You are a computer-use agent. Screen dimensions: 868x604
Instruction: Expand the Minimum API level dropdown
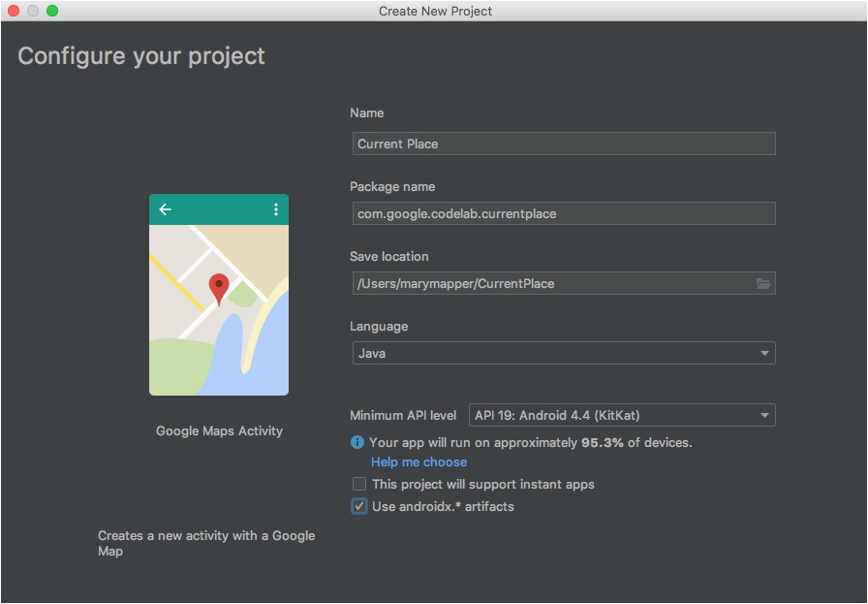[x=622, y=415]
